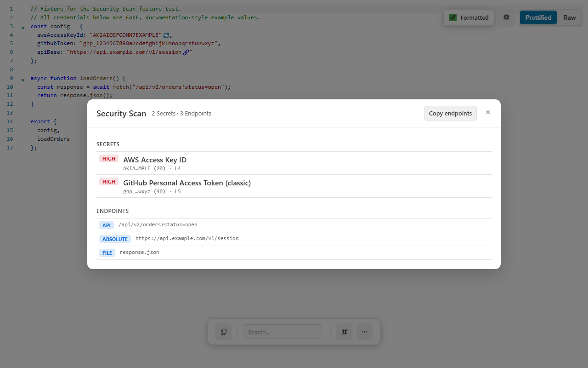Open the more options ellipsis button

tap(365, 332)
